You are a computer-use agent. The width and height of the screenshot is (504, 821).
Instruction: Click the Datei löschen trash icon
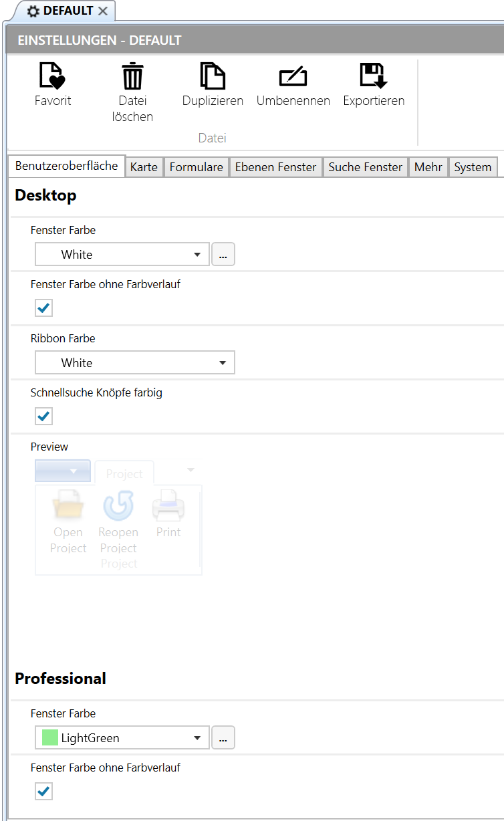[x=132, y=76]
